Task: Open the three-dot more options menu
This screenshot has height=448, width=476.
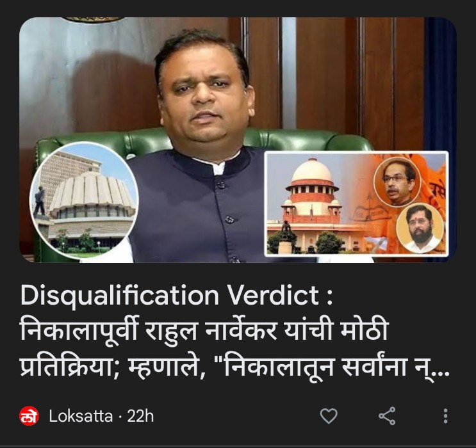Action: (445, 415)
